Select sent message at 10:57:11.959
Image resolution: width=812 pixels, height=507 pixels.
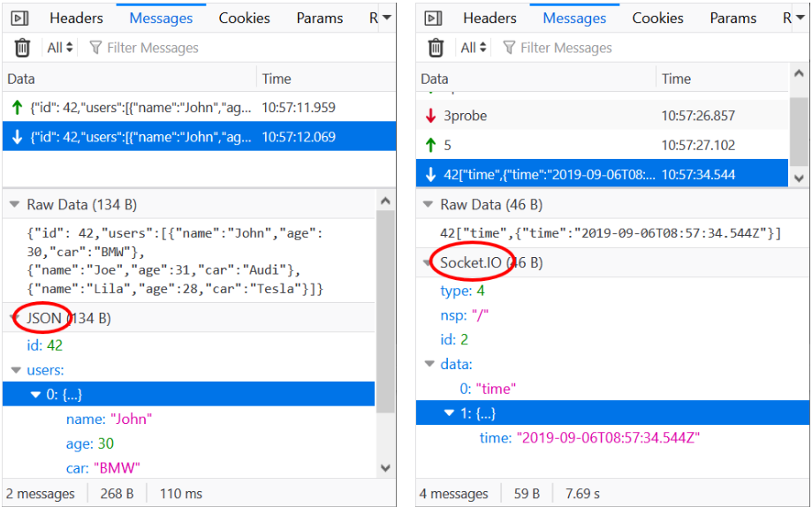click(200, 107)
